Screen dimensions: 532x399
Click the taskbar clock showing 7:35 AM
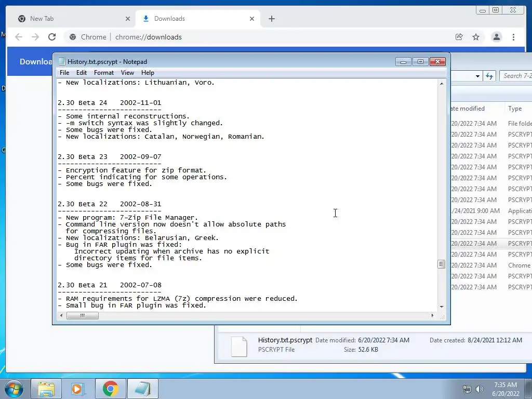(506, 389)
